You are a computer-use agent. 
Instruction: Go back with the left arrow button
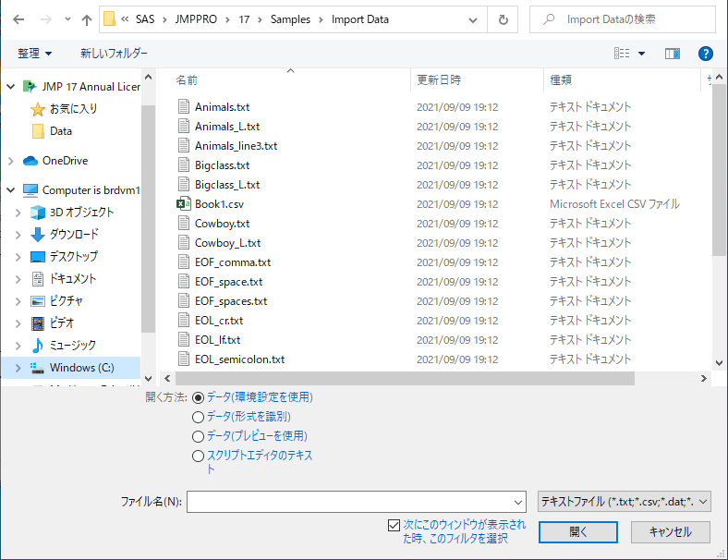point(18,19)
